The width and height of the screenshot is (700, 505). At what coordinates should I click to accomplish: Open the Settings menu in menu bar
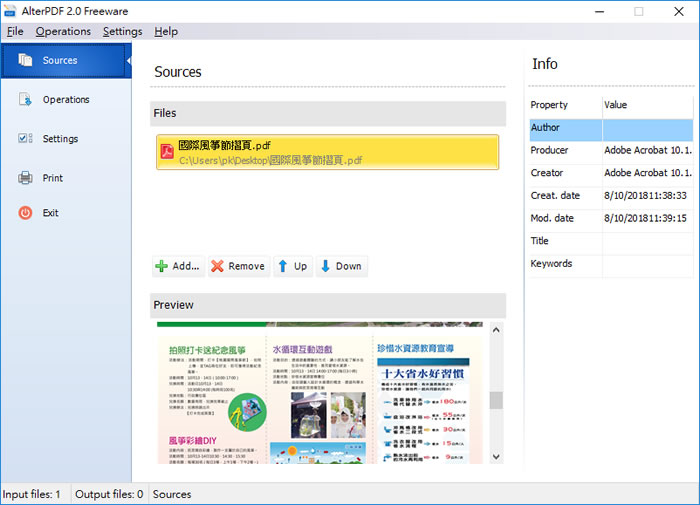pos(122,31)
